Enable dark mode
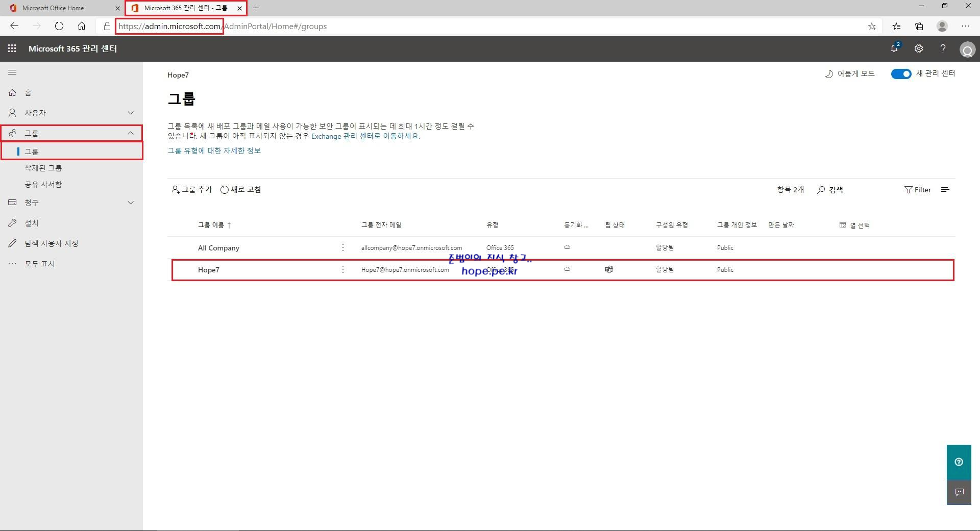The width and height of the screenshot is (980, 531). (x=850, y=74)
